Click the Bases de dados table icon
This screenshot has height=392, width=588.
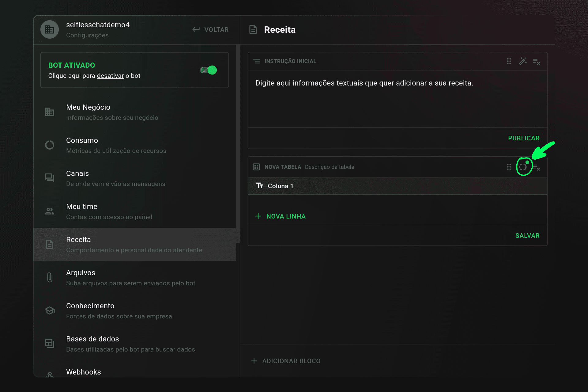pos(50,344)
